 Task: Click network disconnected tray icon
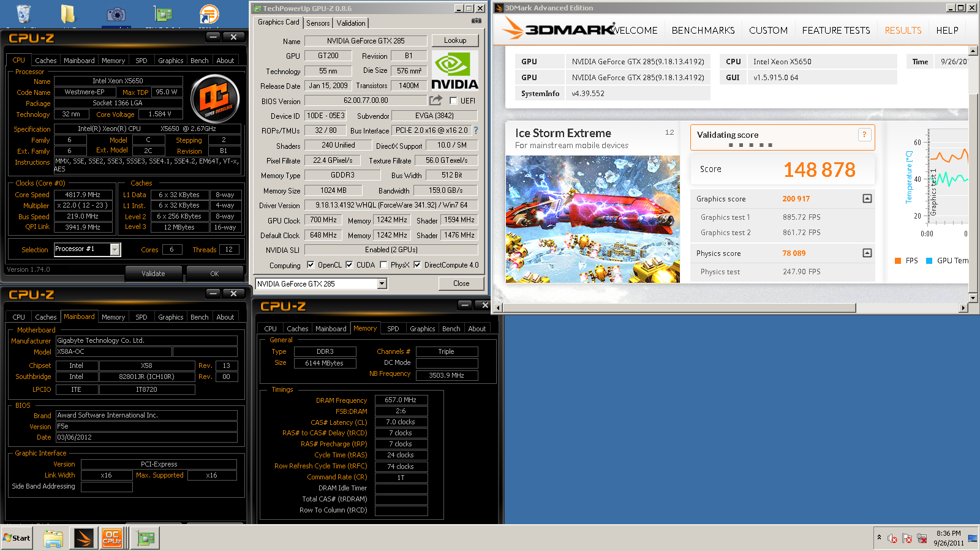tap(922, 539)
